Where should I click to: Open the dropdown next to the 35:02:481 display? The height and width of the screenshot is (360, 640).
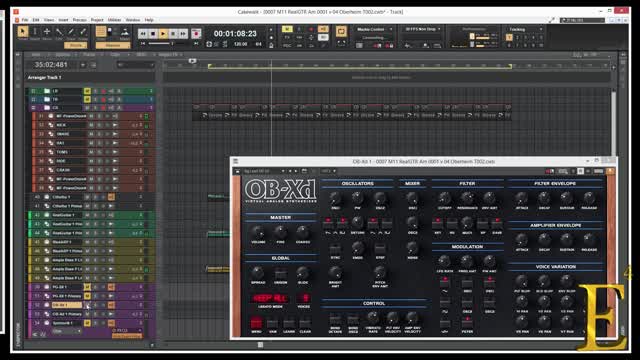coord(83,65)
